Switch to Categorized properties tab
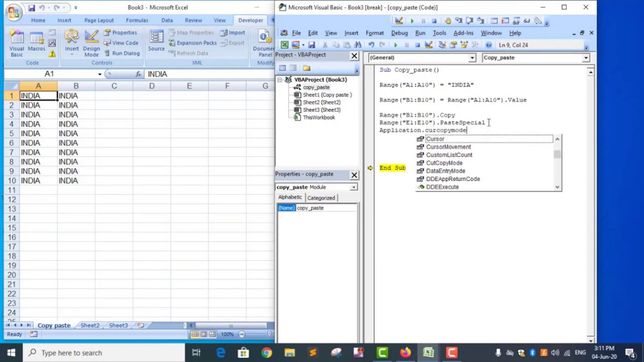Image resolution: width=644 pixels, height=362 pixels. coord(321,198)
